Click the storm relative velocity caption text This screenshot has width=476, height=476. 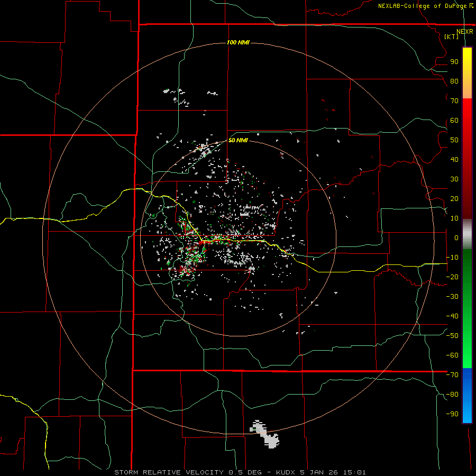[240, 472]
